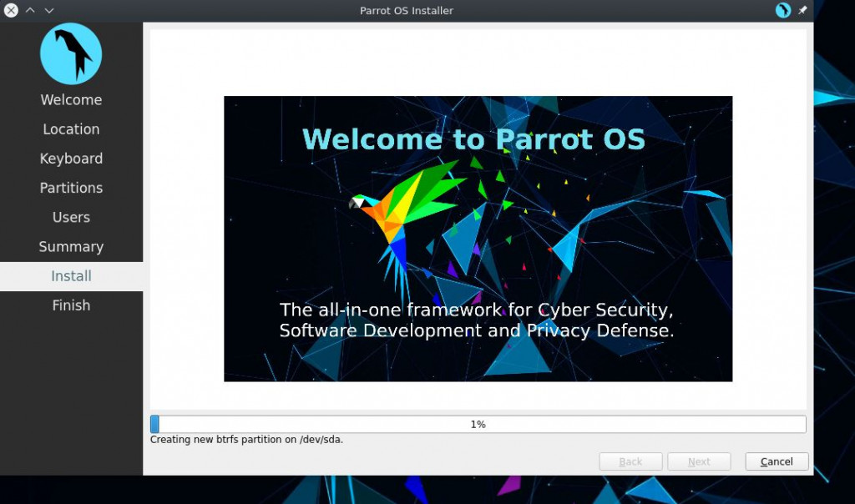Select the Location step in the sidebar
Image resolution: width=855 pixels, height=504 pixels.
pos(72,129)
